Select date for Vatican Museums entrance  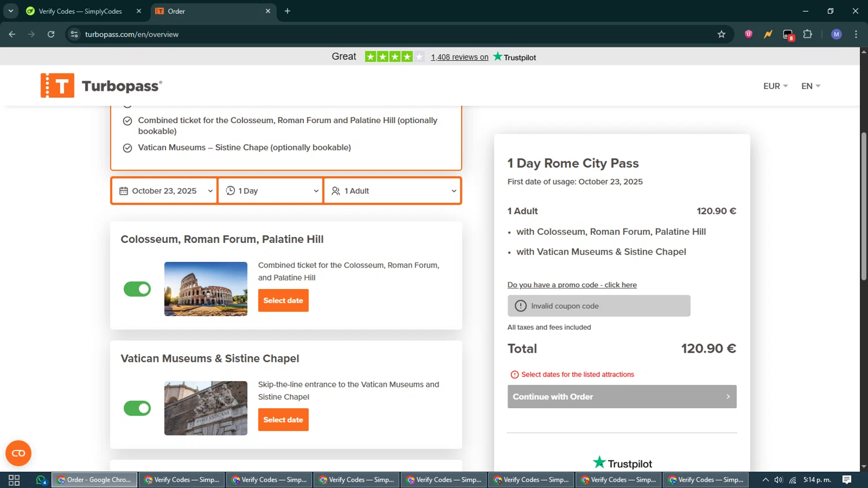[283, 420]
